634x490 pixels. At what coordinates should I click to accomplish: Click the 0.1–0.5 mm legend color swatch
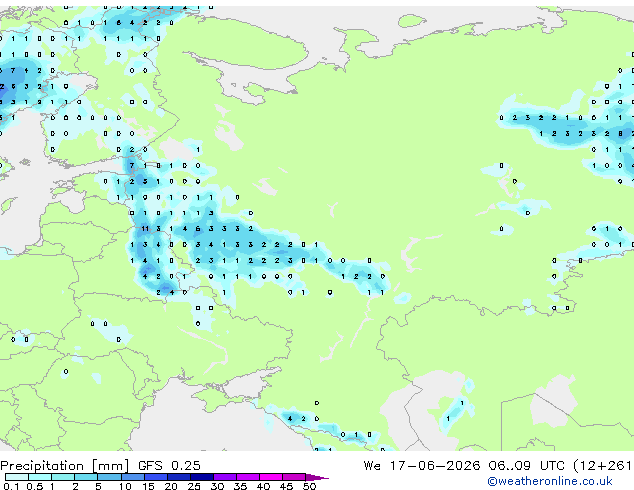click(x=17, y=477)
